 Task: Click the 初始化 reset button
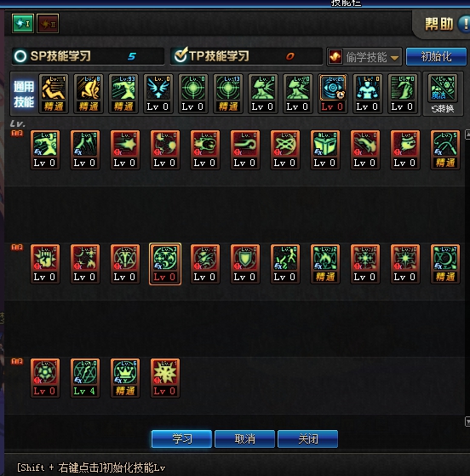tap(436, 57)
